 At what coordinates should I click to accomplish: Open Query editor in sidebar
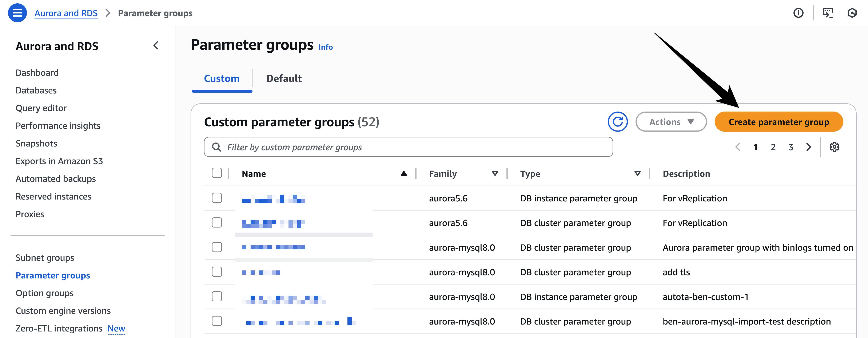pos(41,108)
